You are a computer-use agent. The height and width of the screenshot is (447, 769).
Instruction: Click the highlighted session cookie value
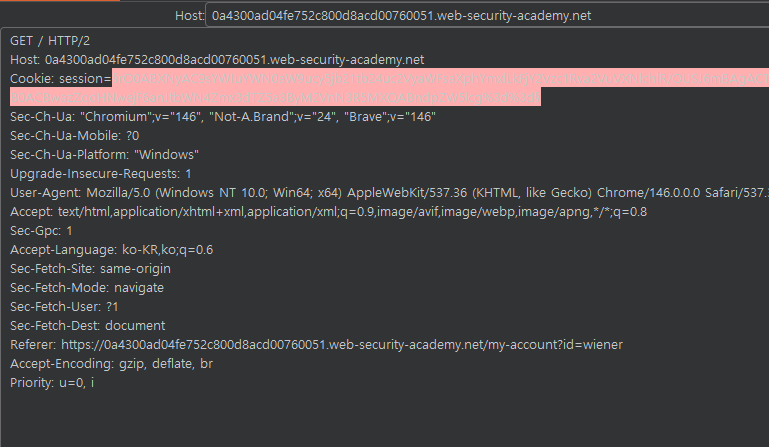[x=400, y=79]
